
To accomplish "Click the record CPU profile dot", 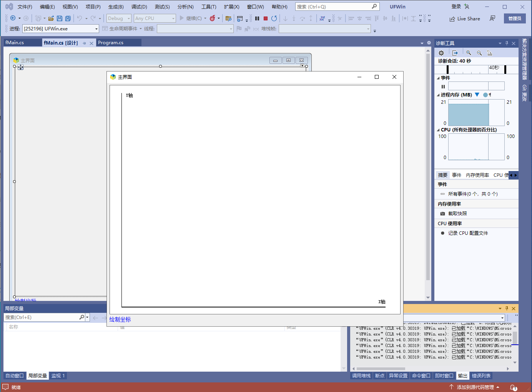I will [x=442, y=233].
